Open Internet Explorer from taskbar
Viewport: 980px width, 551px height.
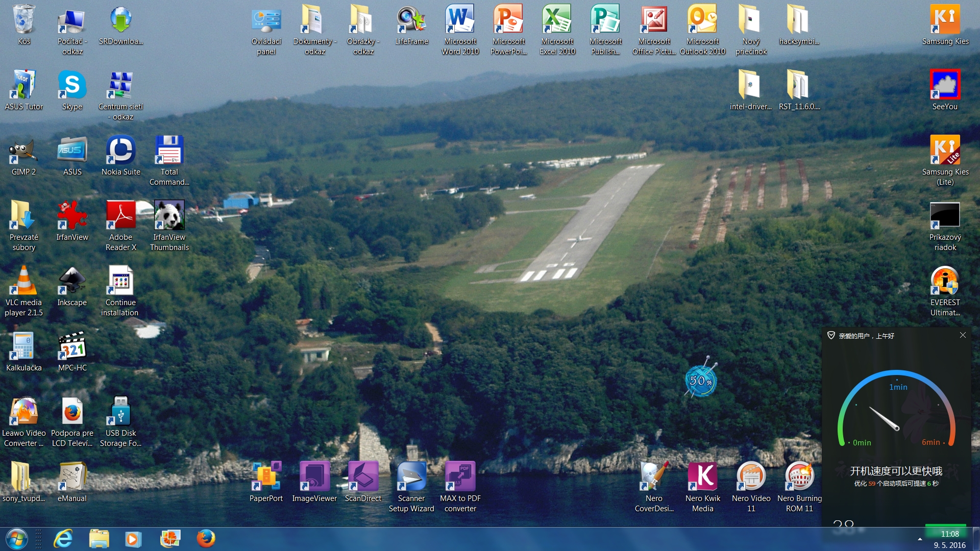[63, 539]
